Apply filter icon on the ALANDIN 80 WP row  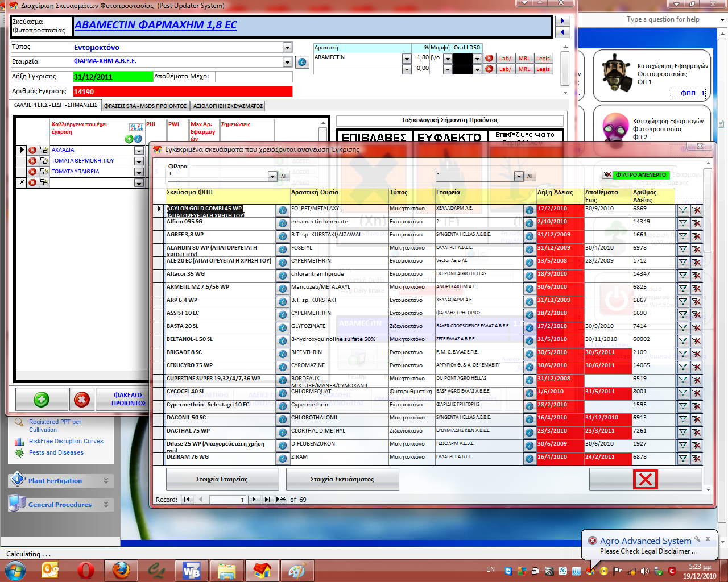click(x=683, y=250)
